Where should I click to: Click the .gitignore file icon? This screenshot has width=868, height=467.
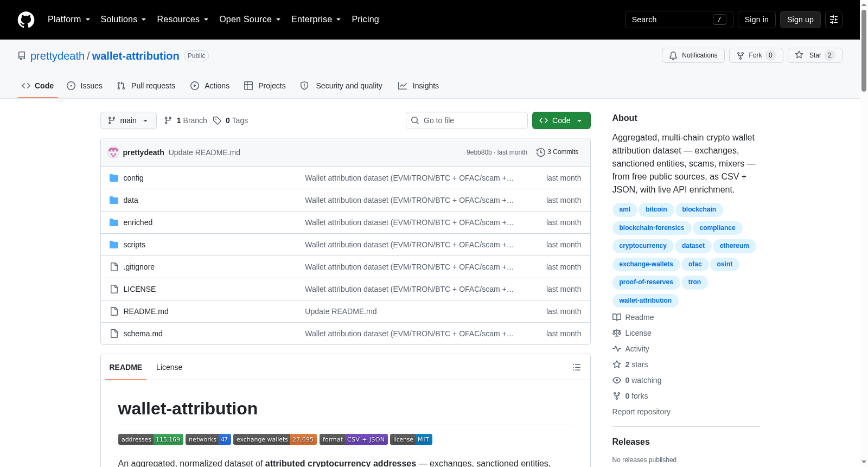point(114,267)
